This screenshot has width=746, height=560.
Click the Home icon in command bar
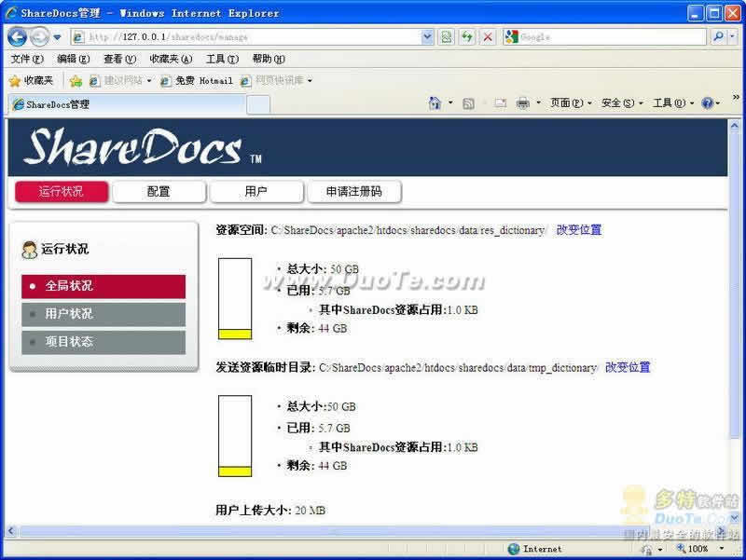click(x=435, y=103)
